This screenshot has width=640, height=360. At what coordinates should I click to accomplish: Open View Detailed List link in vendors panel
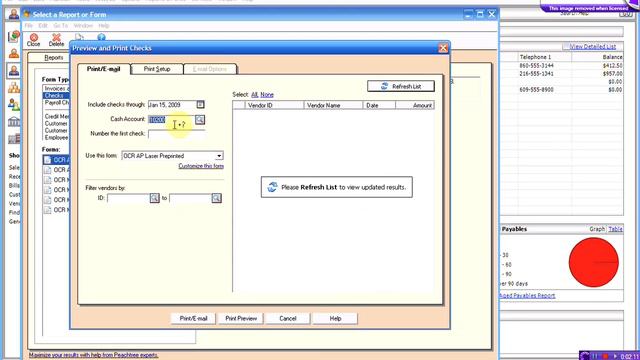tap(593, 47)
